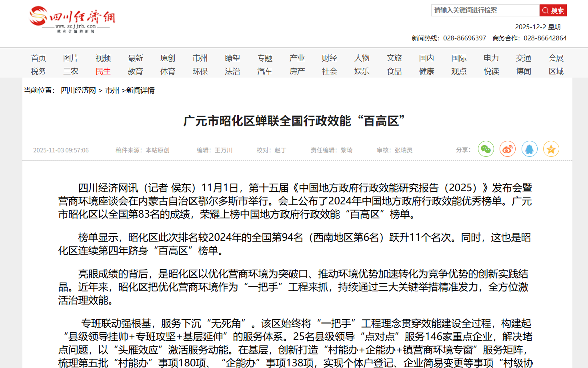Click the Sichuan Economic Net logo
588x368 pixels.
tap(72, 19)
